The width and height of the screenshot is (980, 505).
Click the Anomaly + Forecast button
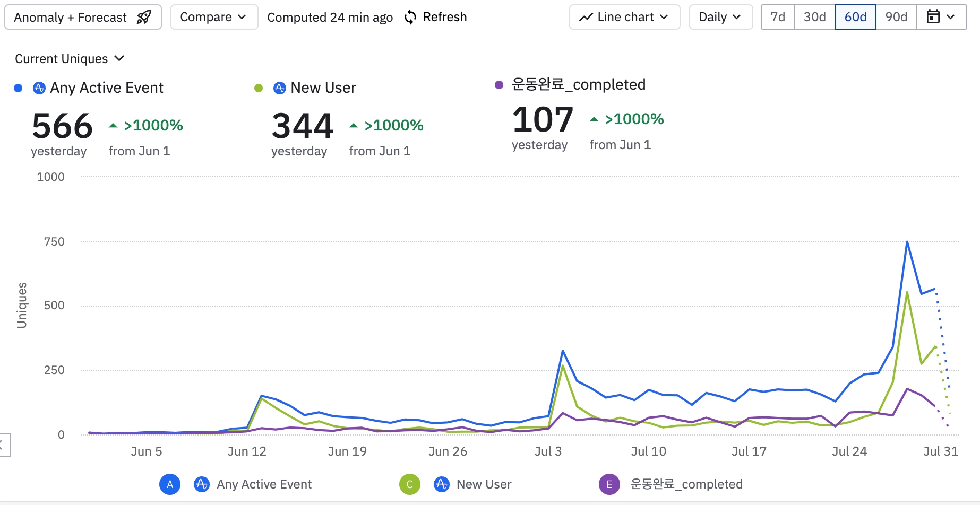click(x=83, y=17)
